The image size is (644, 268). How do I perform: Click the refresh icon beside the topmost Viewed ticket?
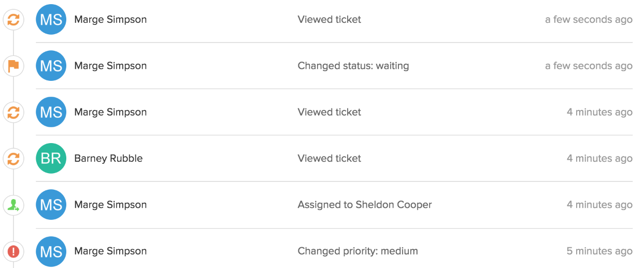tap(13, 20)
